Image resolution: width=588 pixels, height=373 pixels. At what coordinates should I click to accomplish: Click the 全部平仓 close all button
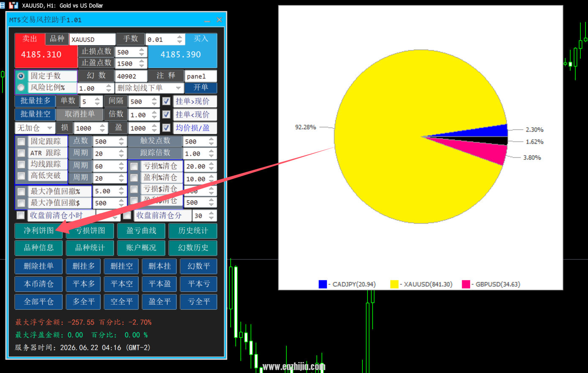[38, 302]
